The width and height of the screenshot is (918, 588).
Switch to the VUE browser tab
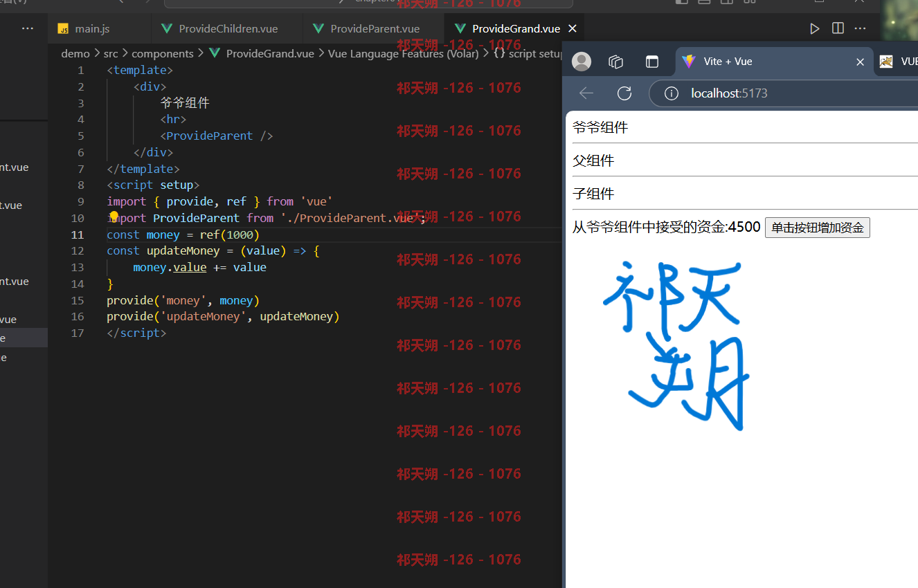(899, 62)
